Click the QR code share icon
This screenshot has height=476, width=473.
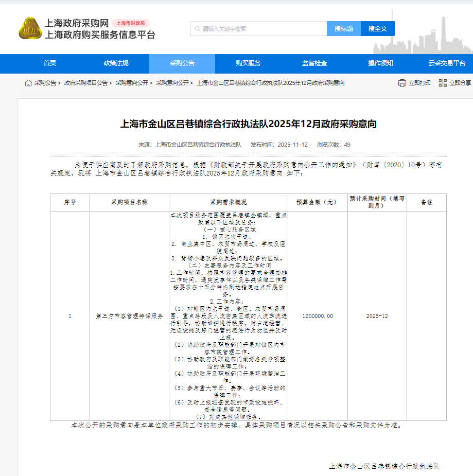[x=442, y=83]
